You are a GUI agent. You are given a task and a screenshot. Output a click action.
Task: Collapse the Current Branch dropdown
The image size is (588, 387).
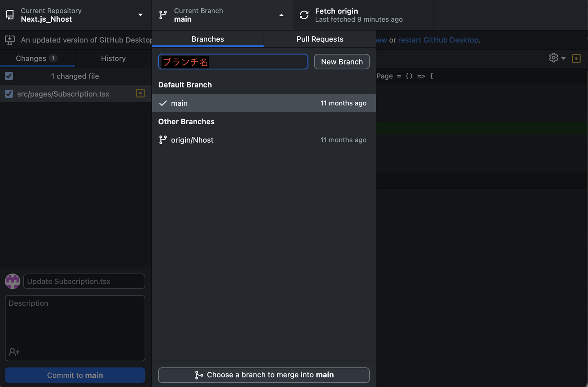281,15
